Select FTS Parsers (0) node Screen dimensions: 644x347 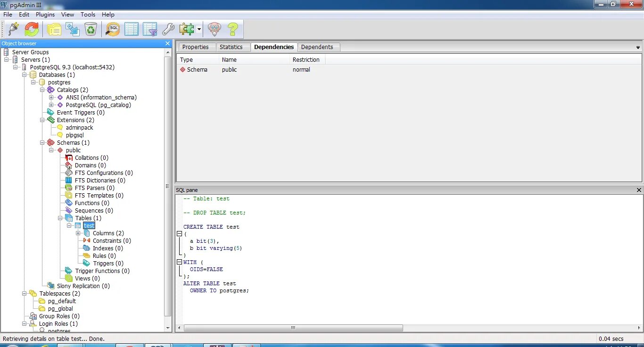pos(94,188)
